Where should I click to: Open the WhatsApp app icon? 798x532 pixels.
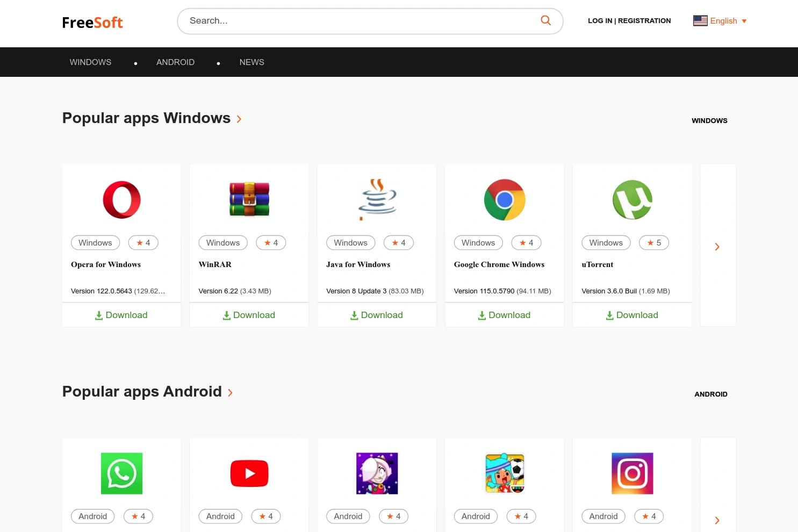(121, 473)
